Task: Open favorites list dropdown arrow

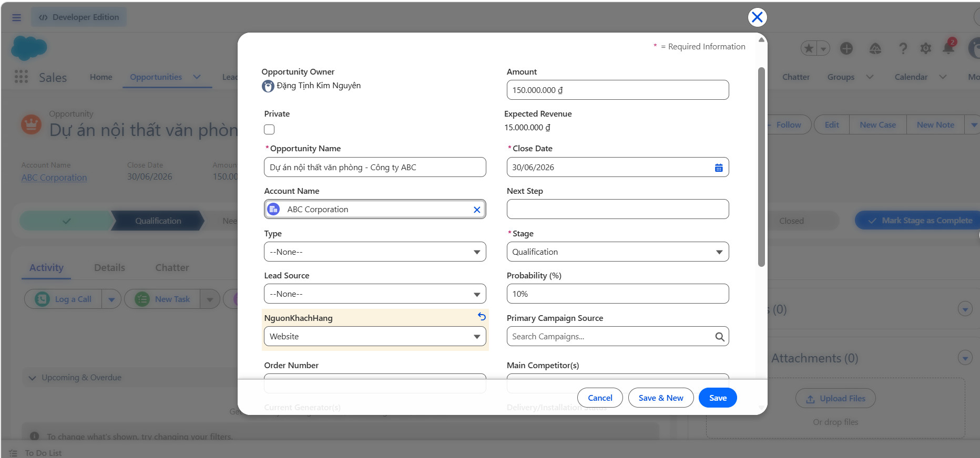Action: tap(823, 48)
